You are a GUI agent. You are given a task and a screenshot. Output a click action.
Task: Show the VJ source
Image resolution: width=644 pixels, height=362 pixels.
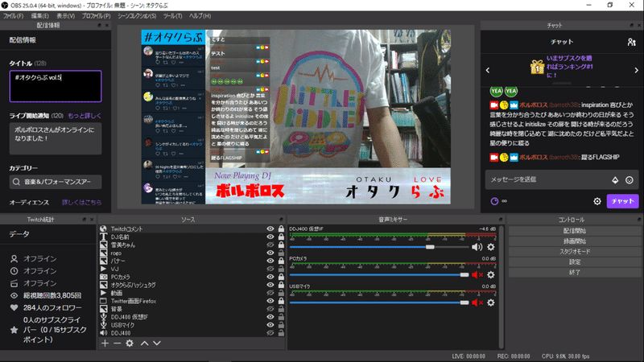[270, 269]
